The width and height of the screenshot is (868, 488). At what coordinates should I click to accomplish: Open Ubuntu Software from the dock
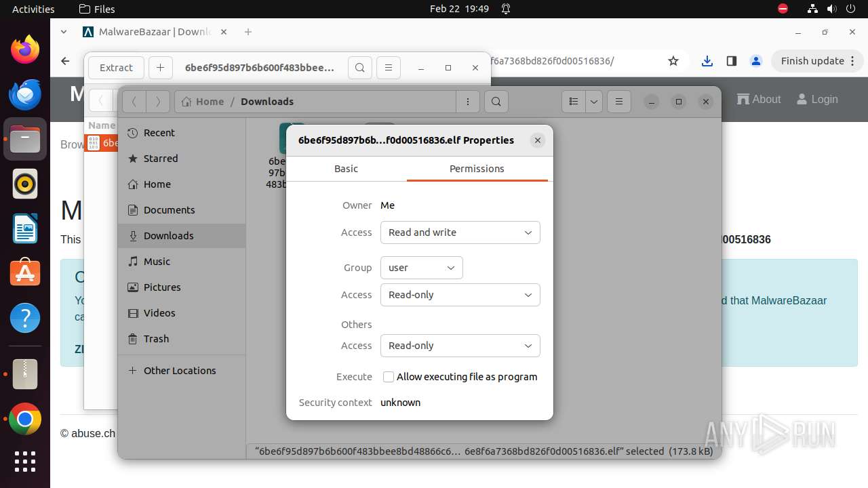[x=25, y=273]
